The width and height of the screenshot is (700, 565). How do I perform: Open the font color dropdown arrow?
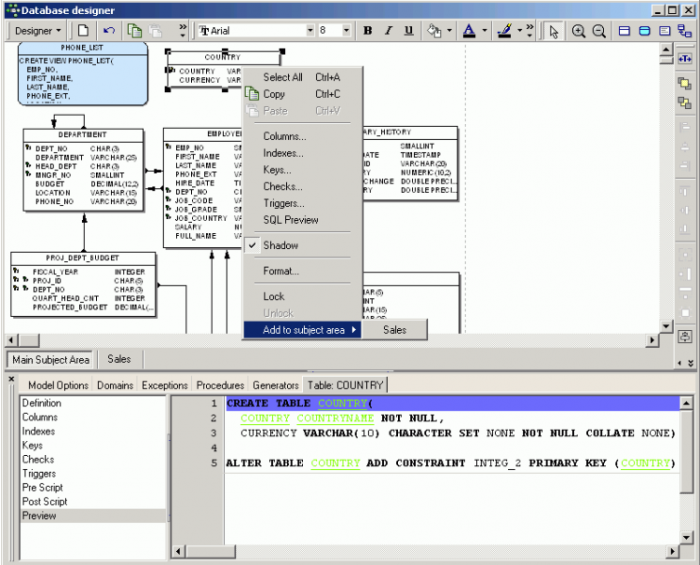(x=484, y=30)
